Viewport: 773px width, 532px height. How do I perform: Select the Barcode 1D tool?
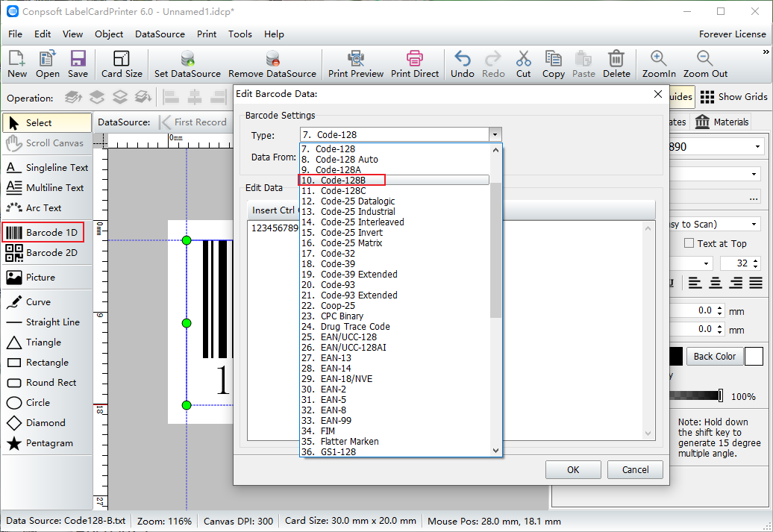pos(43,232)
